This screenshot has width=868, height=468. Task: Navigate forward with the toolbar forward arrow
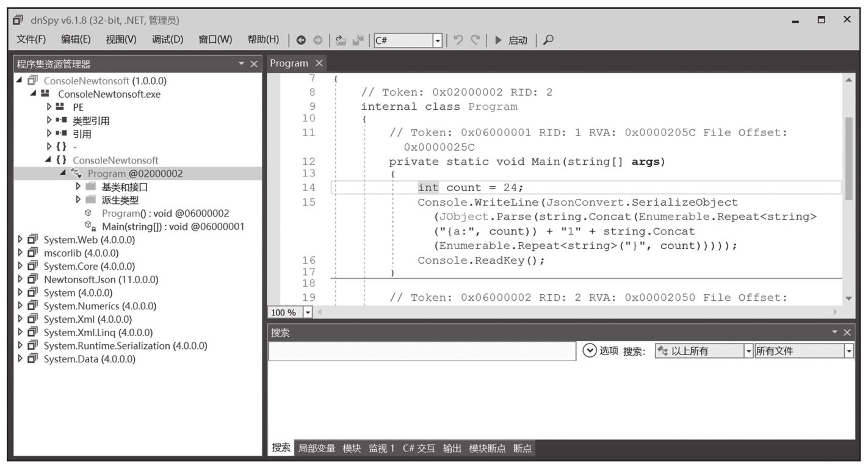click(317, 40)
